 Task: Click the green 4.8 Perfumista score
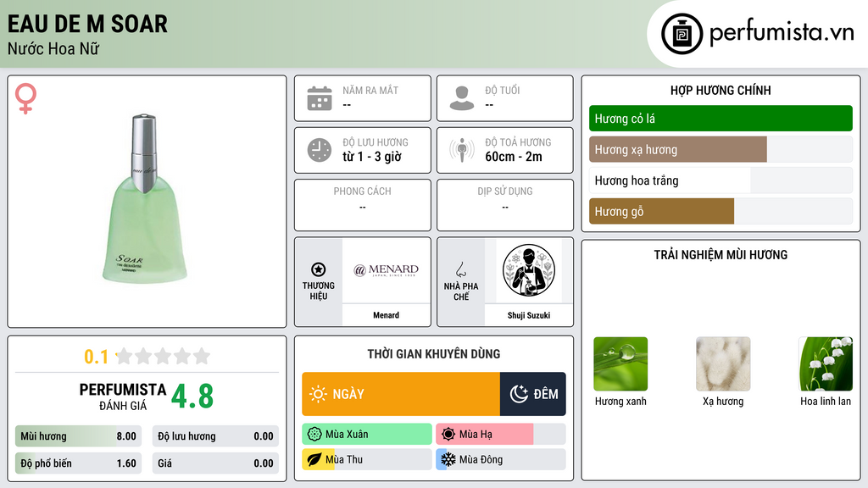click(192, 396)
